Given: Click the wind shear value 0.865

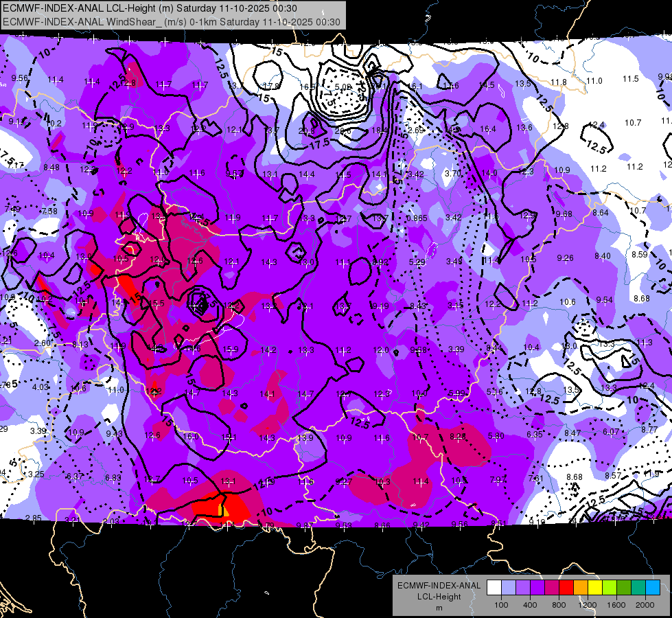Looking at the screenshot, I should 417,218.
